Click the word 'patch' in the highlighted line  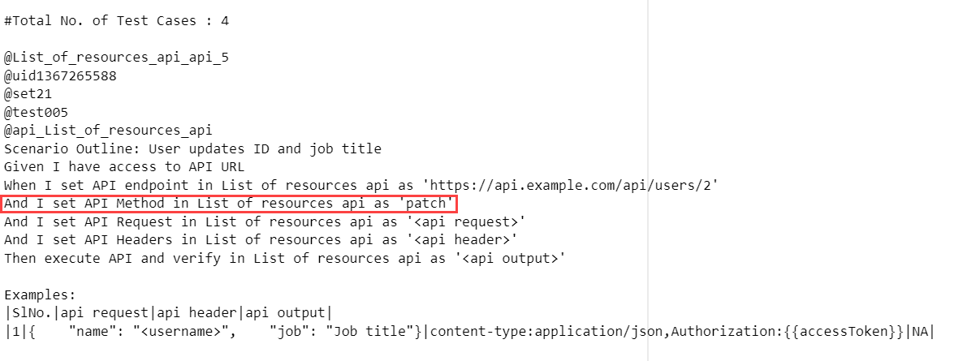[426, 204]
